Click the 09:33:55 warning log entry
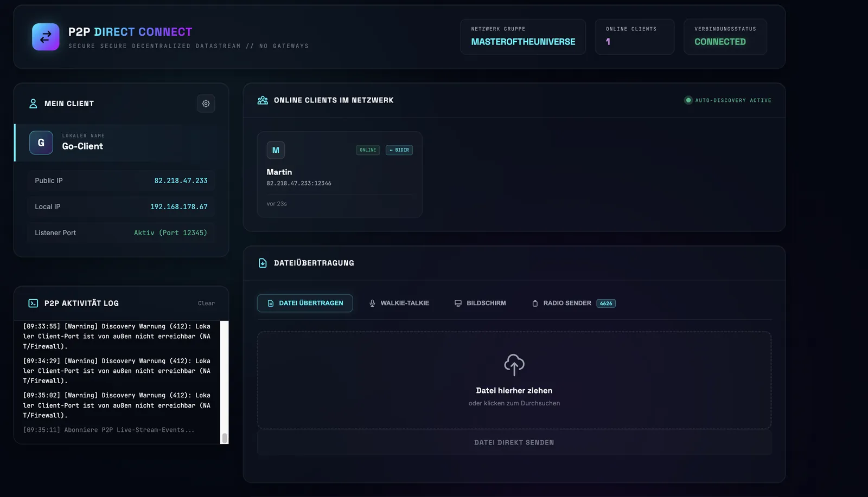868x497 pixels. tap(117, 336)
